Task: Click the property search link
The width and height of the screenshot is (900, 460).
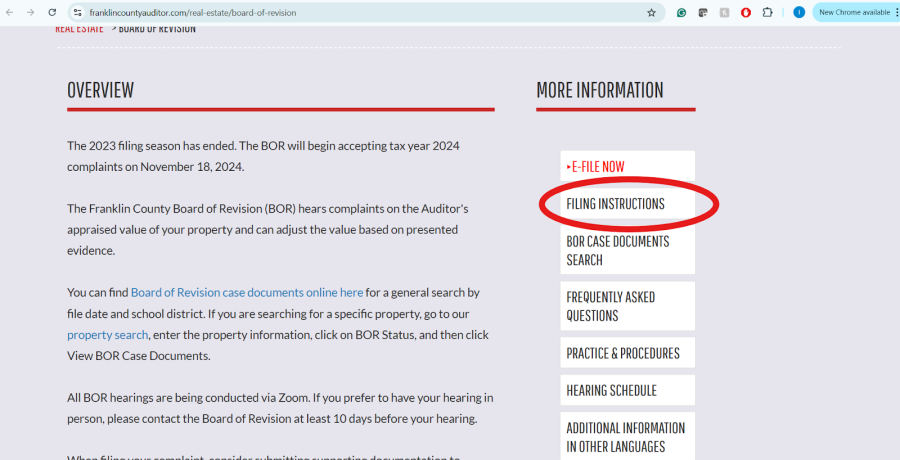Action: [108, 335]
